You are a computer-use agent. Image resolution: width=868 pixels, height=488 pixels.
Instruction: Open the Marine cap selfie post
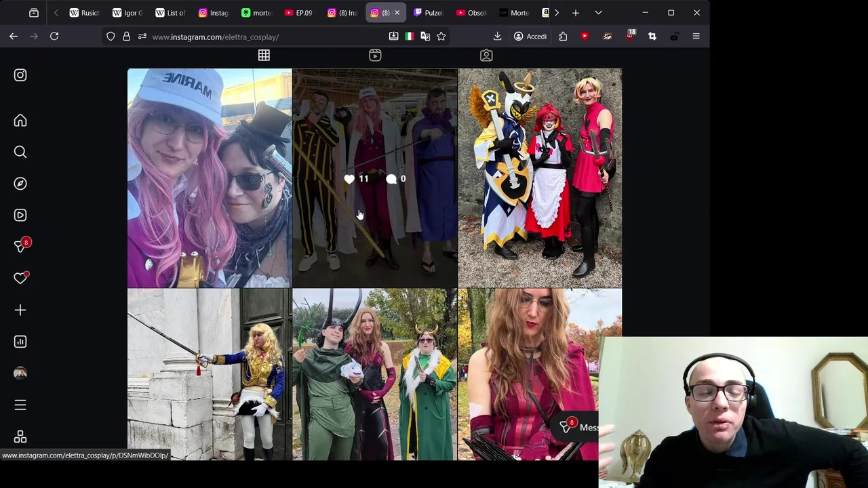(x=210, y=178)
